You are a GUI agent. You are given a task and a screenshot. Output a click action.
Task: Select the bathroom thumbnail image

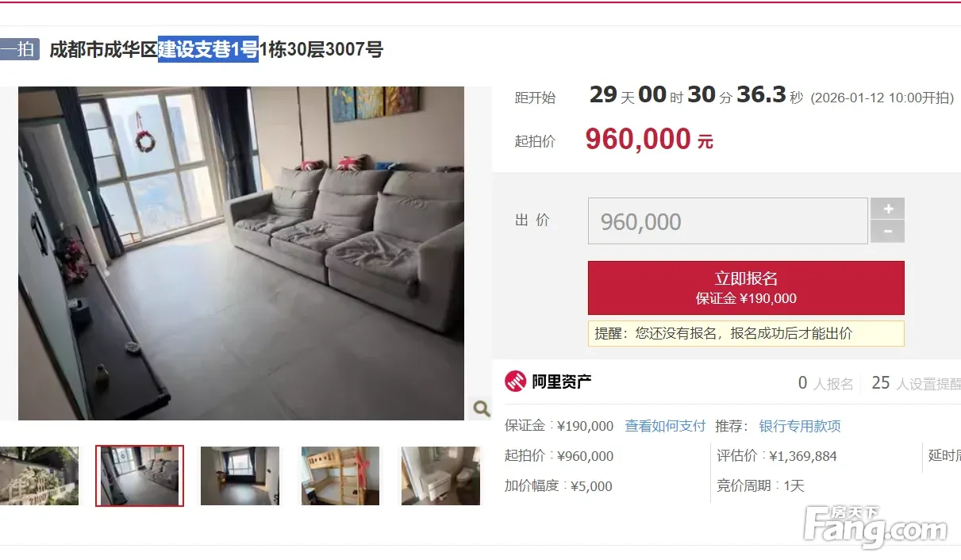click(440, 476)
